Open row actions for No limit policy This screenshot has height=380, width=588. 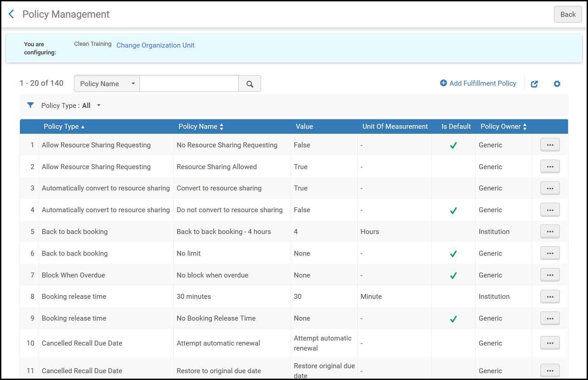point(550,253)
